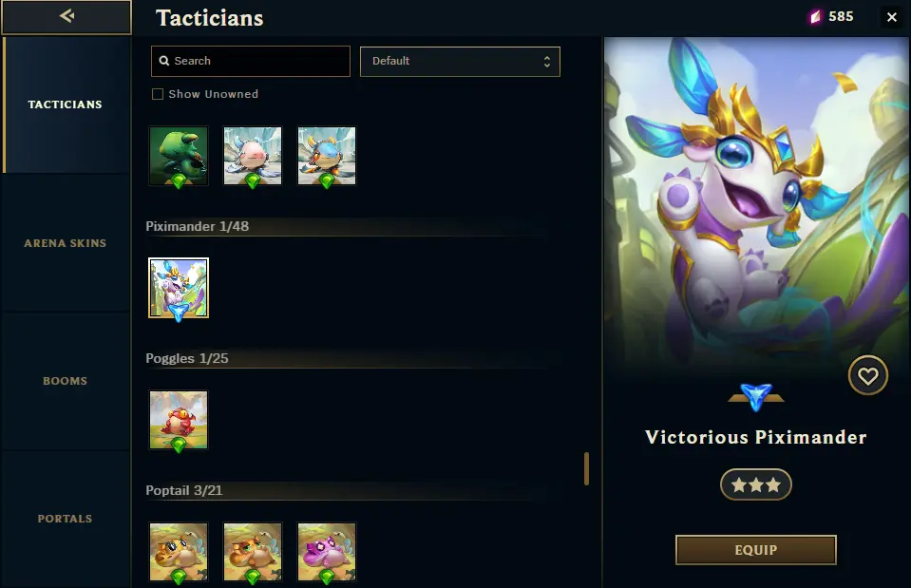Click the three-star level selector
This screenshot has height=588, width=911.
click(756, 484)
